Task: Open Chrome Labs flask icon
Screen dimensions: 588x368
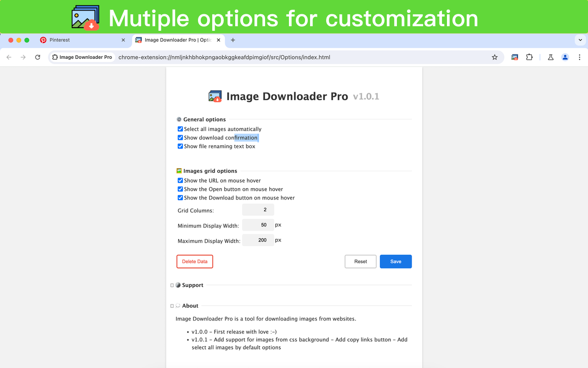Action: click(x=550, y=57)
